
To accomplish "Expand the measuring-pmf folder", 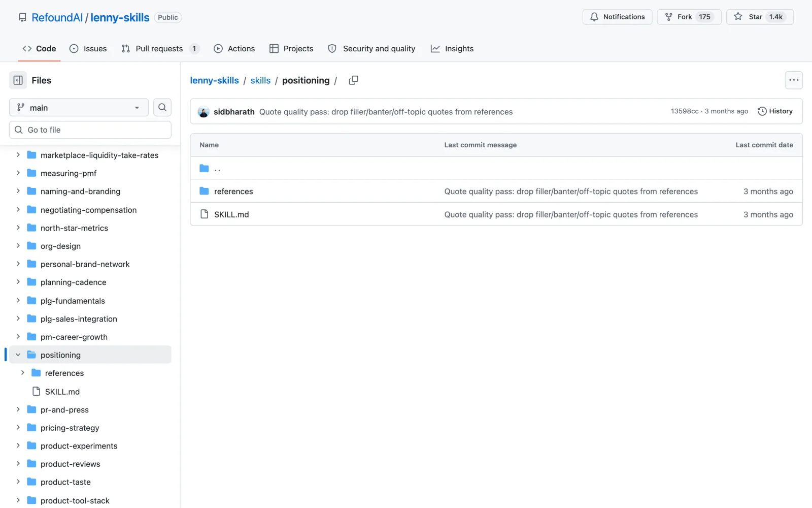I will tap(18, 173).
